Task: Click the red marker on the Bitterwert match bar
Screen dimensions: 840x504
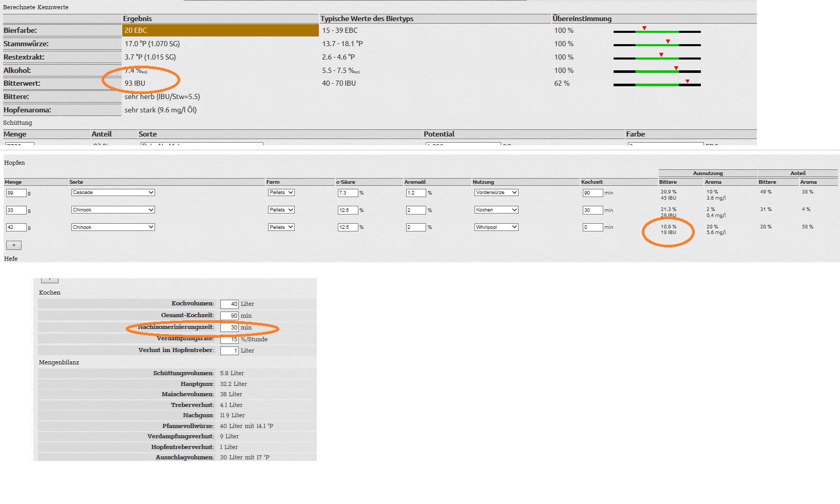Action: tap(687, 81)
